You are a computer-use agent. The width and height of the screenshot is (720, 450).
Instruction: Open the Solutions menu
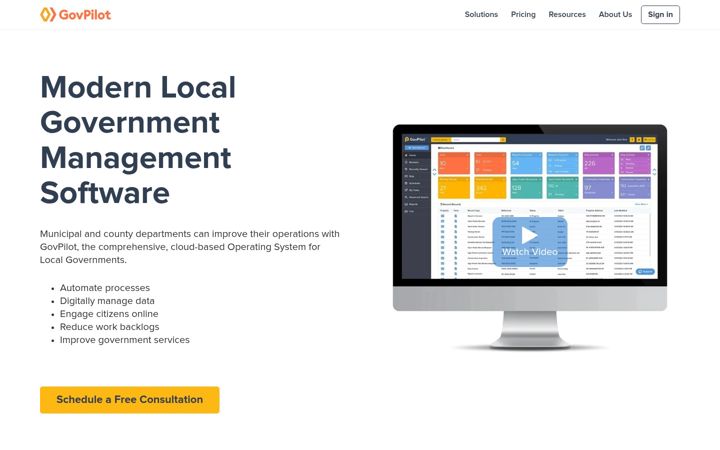tap(481, 14)
